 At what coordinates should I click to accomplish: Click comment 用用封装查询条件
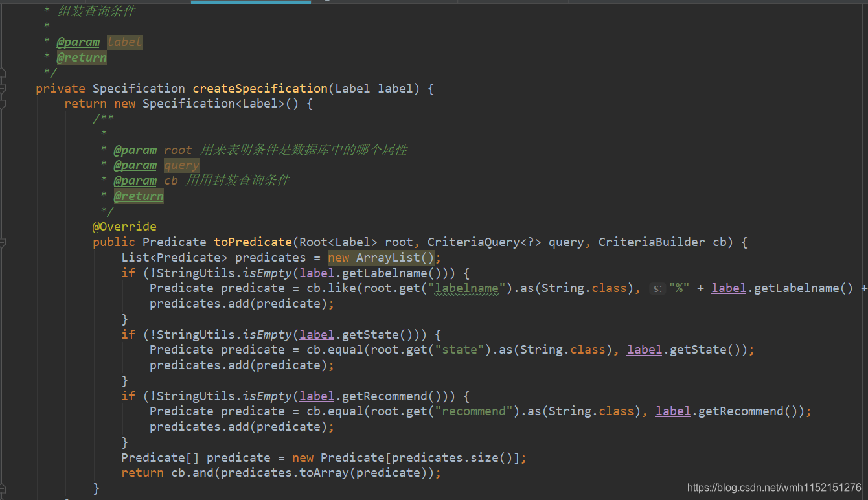[x=237, y=181]
